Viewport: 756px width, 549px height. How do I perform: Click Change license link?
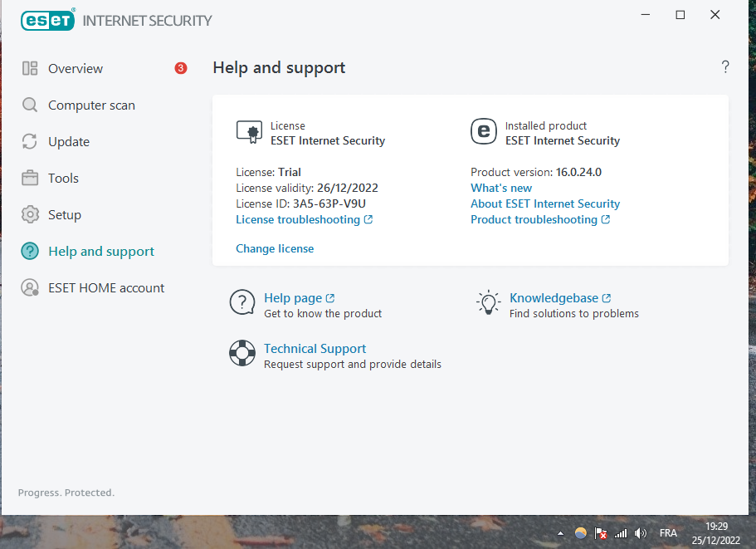275,248
